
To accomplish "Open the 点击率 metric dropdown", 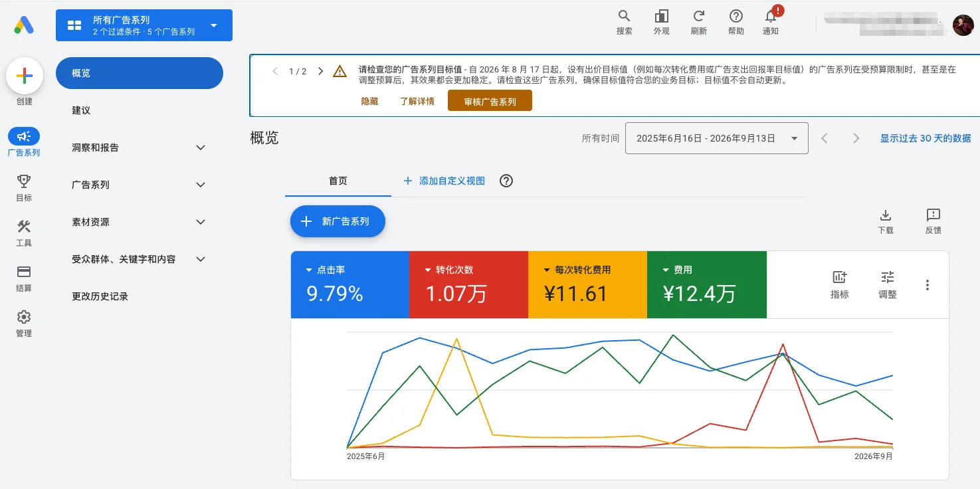I will [325, 270].
